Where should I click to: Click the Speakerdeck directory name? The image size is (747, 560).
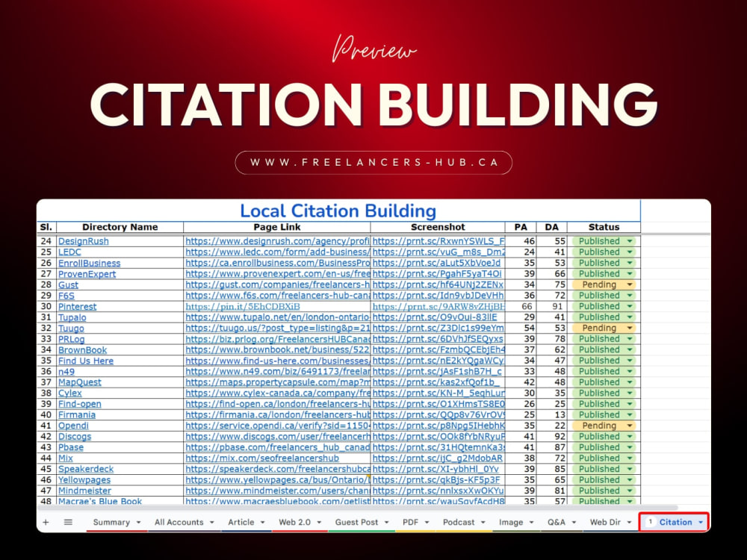pyautogui.click(x=86, y=469)
